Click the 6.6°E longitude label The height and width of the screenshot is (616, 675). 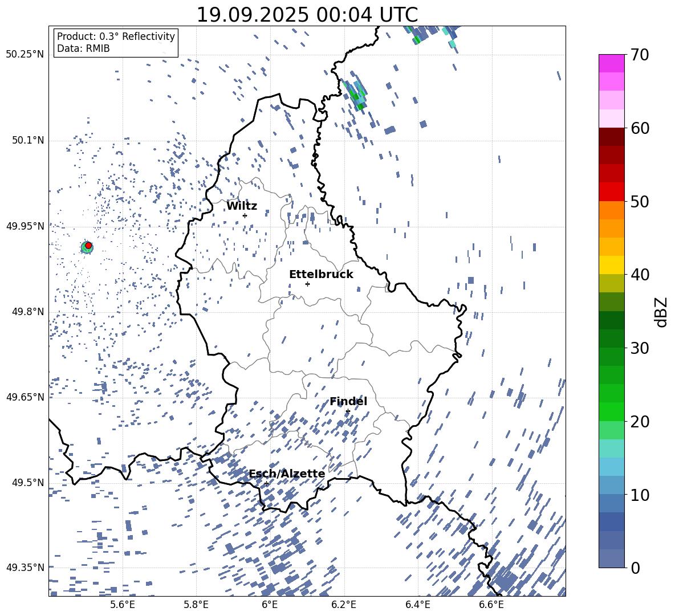(x=491, y=605)
